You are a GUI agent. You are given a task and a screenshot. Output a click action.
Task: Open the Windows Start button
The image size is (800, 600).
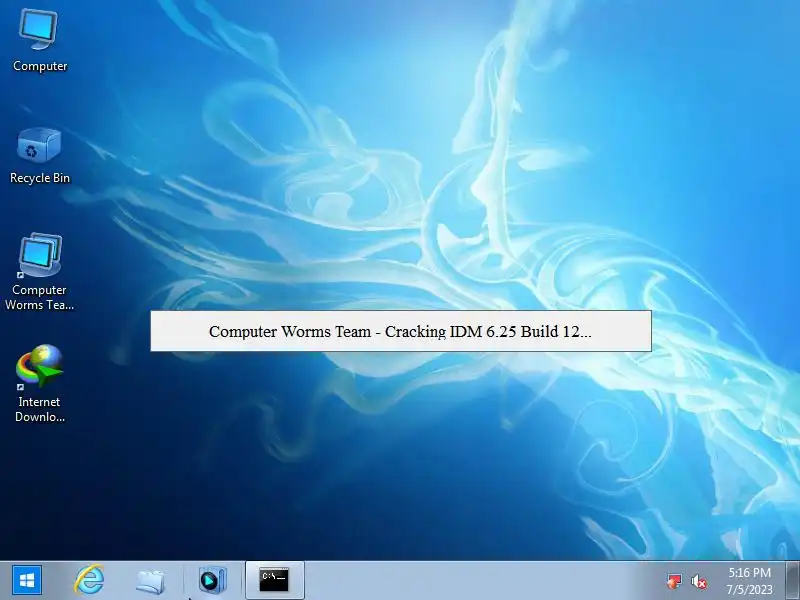(x=27, y=580)
